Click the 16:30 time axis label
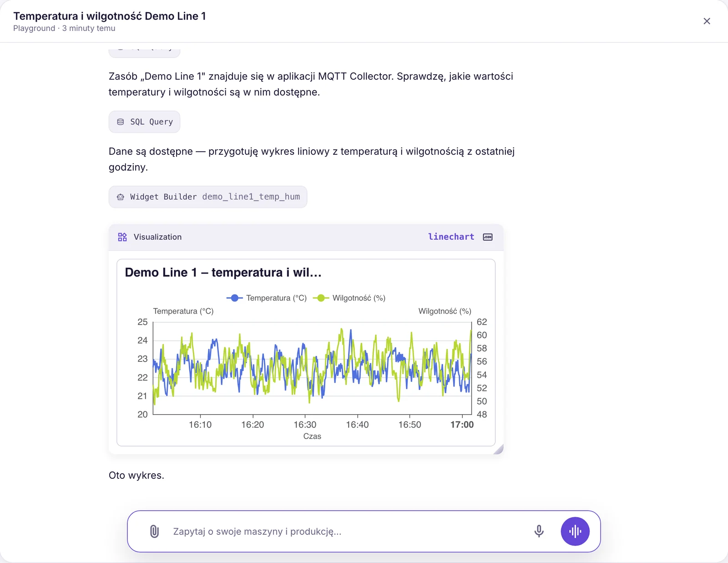The image size is (728, 563). click(305, 425)
